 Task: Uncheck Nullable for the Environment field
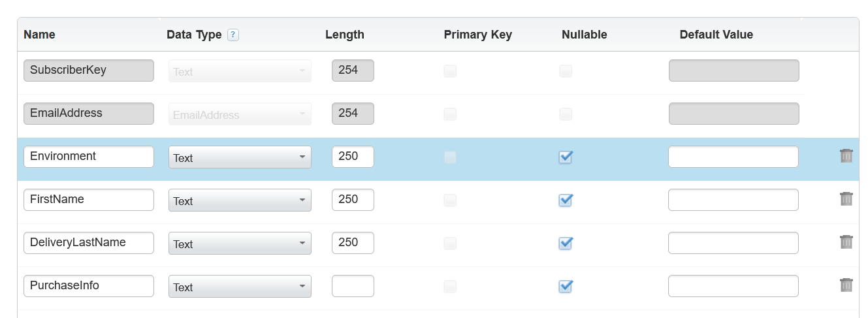coord(566,157)
